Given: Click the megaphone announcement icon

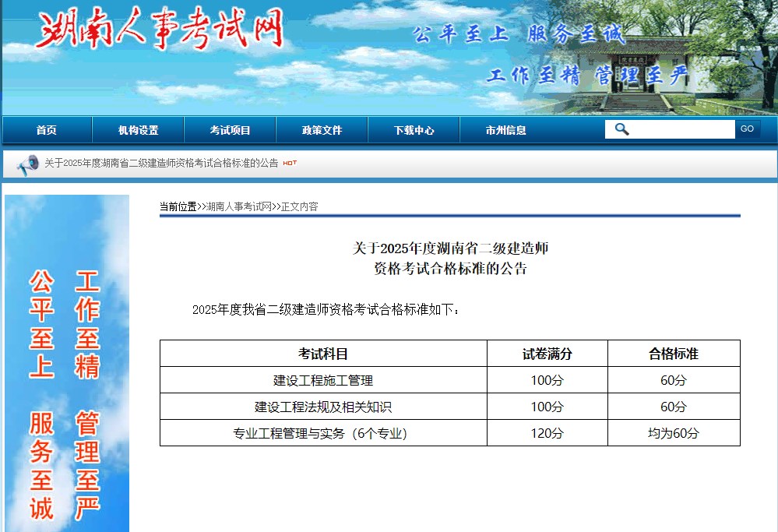Looking at the screenshot, I should 27,164.
